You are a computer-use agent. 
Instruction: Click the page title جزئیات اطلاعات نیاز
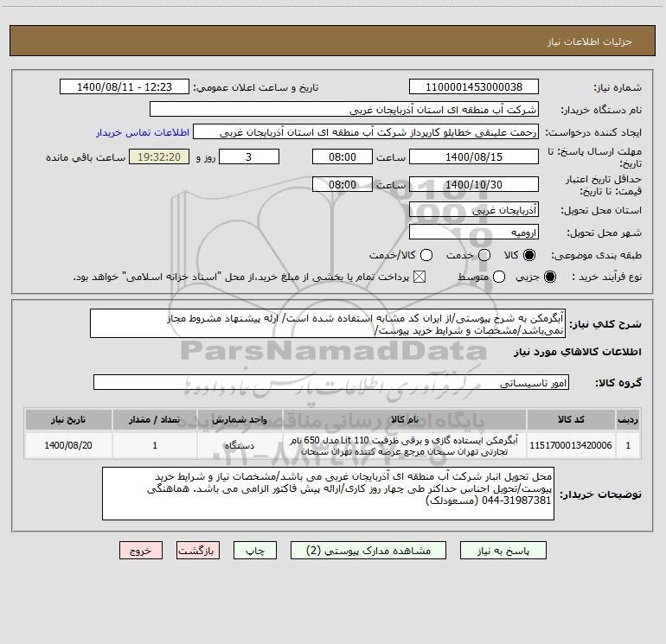(590, 41)
